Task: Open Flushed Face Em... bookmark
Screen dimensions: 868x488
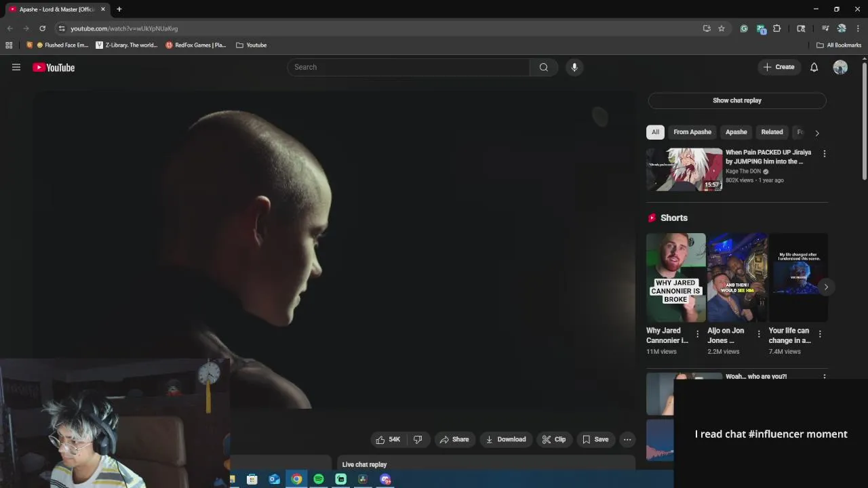Action: click(57, 45)
